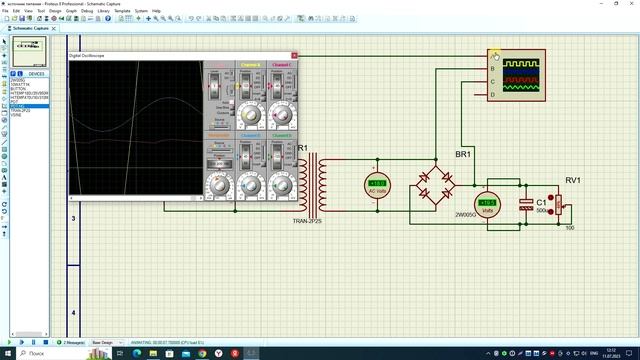The height and width of the screenshot is (360, 640).
Task: Click the Rotate Anti-clockwise icon in sidebar
Action: [x=4, y=211]
